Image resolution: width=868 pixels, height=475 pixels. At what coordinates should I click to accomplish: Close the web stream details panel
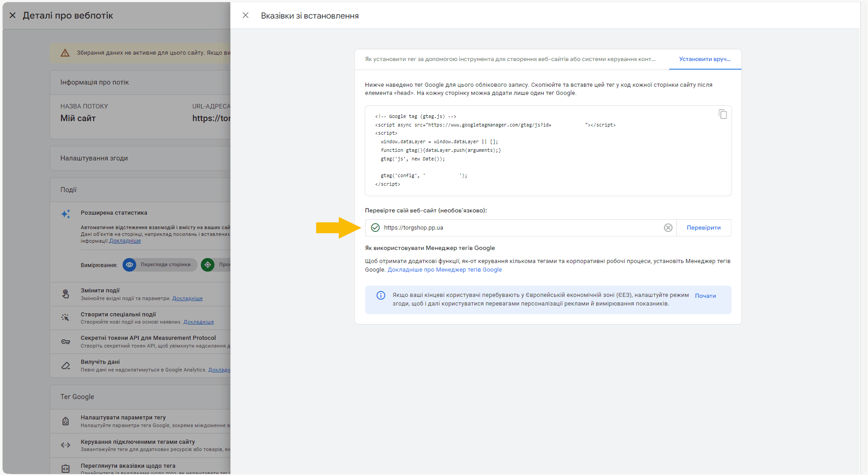(13, 15)
